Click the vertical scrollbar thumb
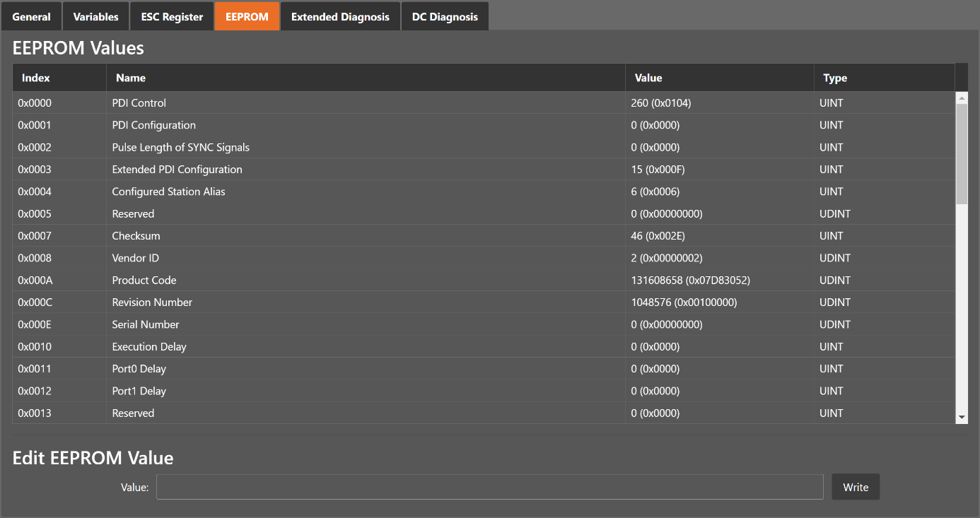 [962, 153]
